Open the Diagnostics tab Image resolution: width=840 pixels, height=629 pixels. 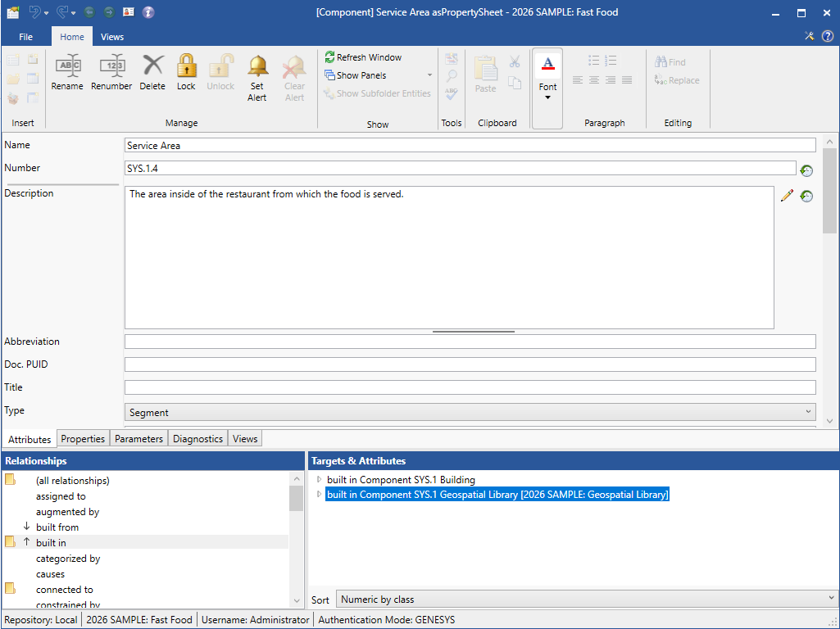(x=198, y=439)
